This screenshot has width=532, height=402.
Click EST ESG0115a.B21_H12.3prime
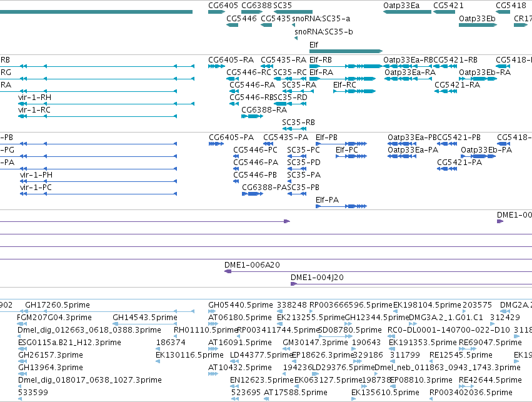coord(69,343)
